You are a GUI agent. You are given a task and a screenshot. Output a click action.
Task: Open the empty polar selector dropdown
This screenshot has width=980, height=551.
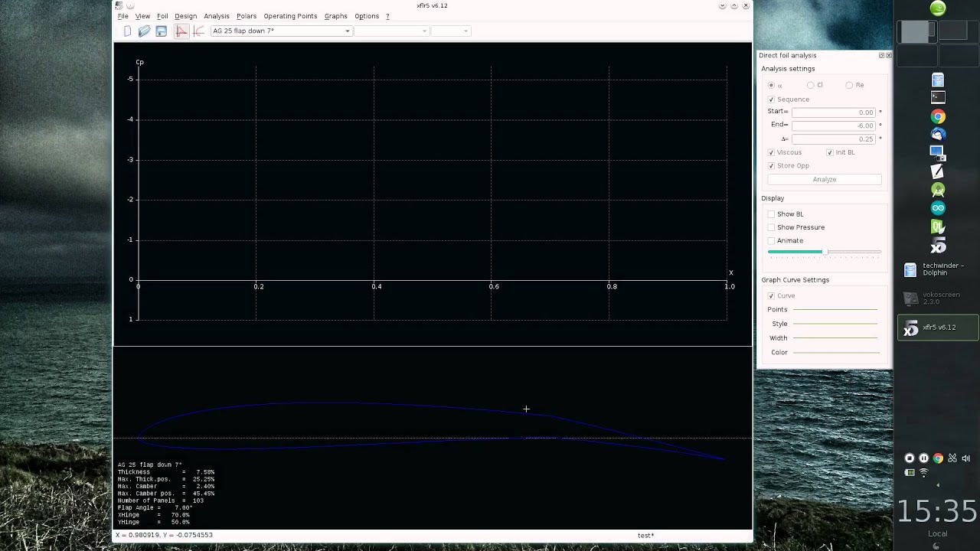pyautogui.click(x=391, y=31)
